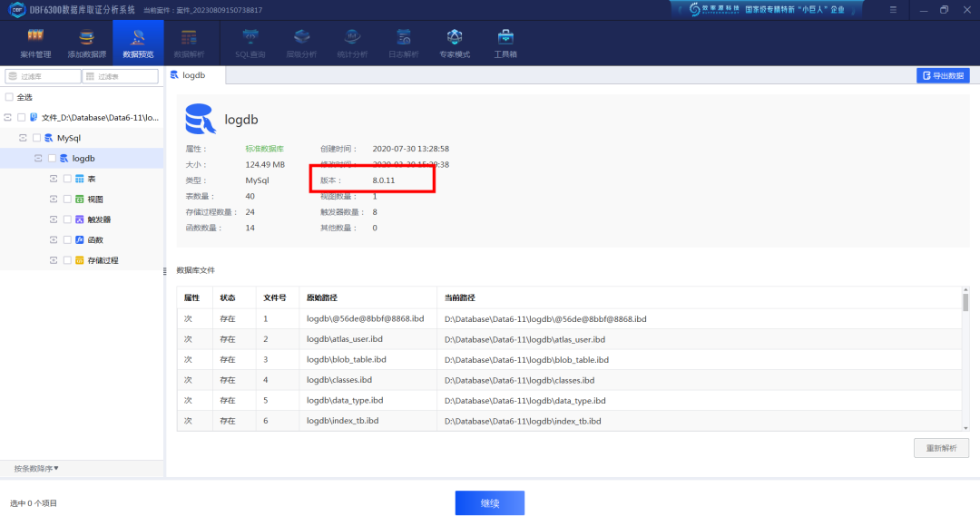
Task: Select the logdb\data_type.ibd row
Action: coord(569,401)
